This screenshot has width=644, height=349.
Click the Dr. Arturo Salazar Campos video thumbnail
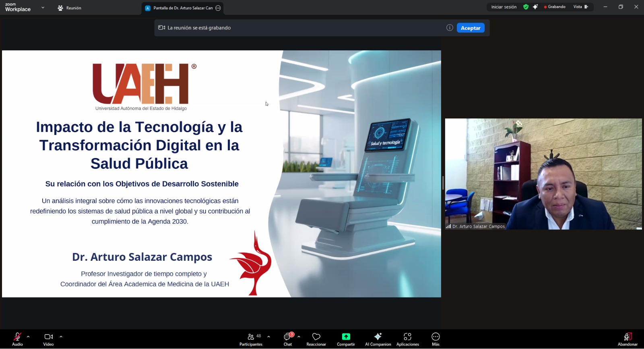click(543, 174)
